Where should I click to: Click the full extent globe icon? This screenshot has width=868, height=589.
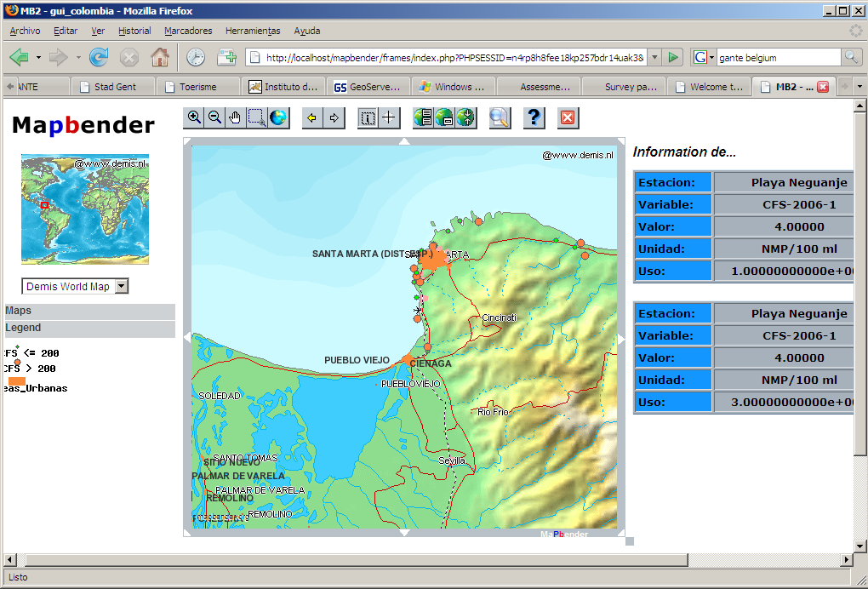[278, 117]
